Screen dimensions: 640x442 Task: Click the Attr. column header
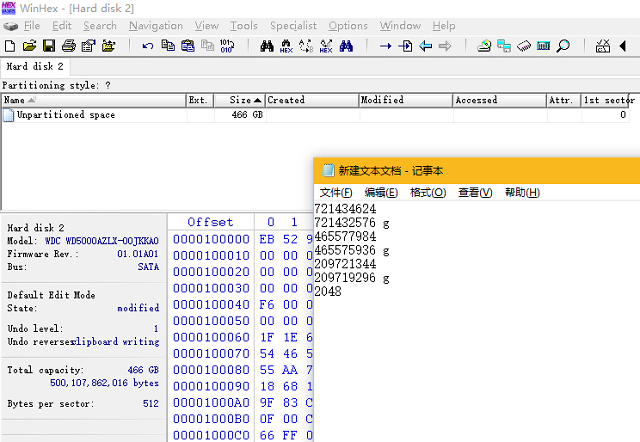[564, 100]
